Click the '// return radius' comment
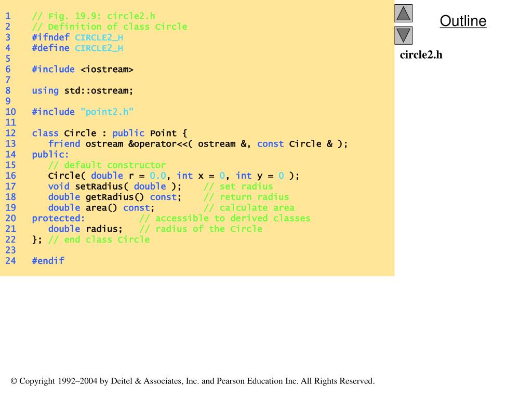The width and height of the screenshot is (532, 399). (246, 197)
